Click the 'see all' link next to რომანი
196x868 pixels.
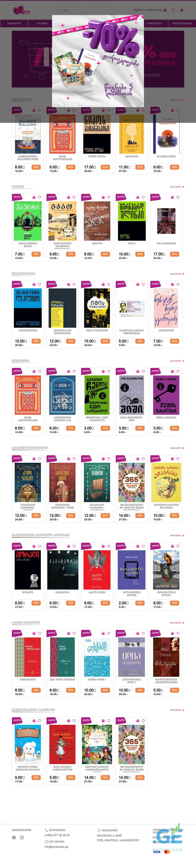(177, 187)
